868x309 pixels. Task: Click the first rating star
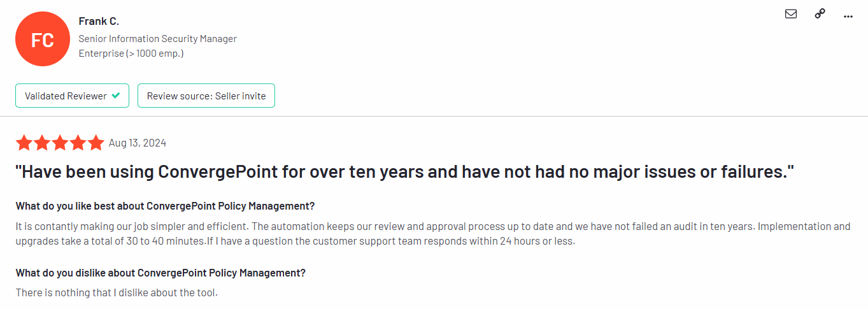tap(24, 143)
